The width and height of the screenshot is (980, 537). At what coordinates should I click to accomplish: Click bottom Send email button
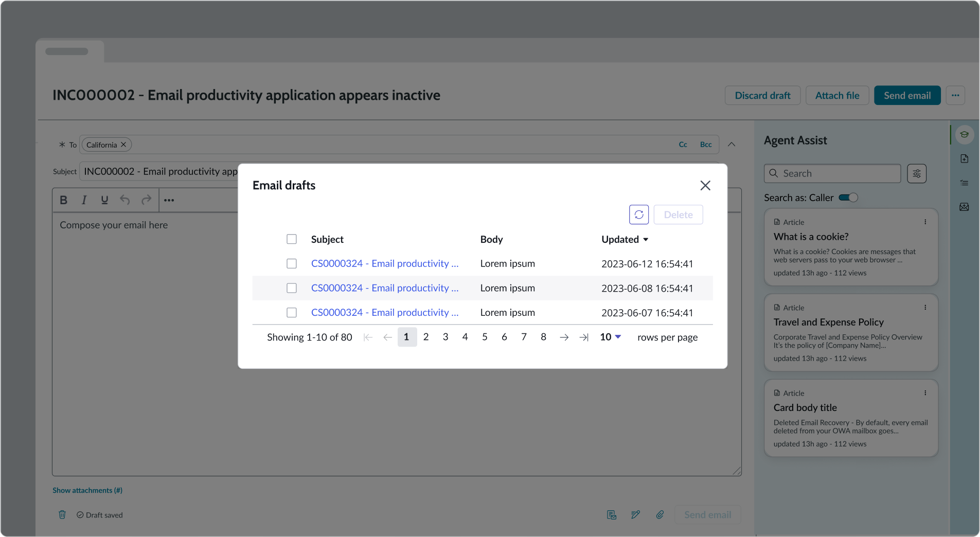[707, 515]
